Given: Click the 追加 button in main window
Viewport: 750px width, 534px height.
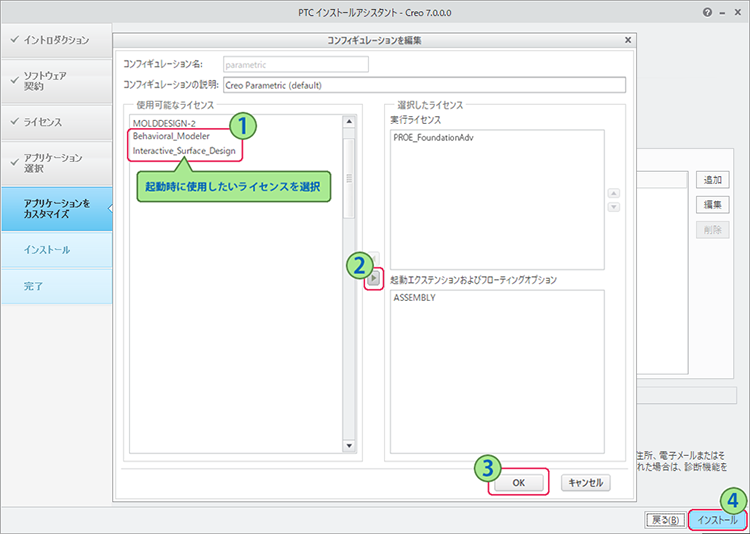Looking at the screenshot, I should tap(712, 180).
